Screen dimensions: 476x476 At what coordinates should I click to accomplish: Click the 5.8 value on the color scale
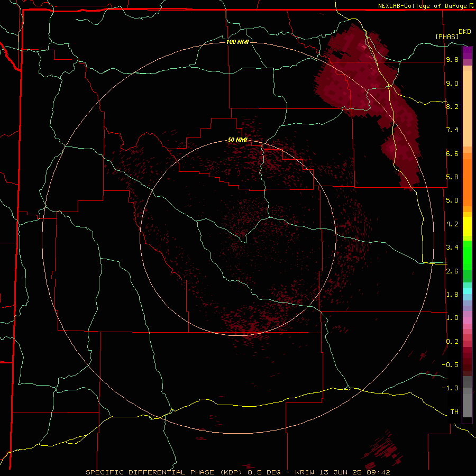[x=452, y=177]
